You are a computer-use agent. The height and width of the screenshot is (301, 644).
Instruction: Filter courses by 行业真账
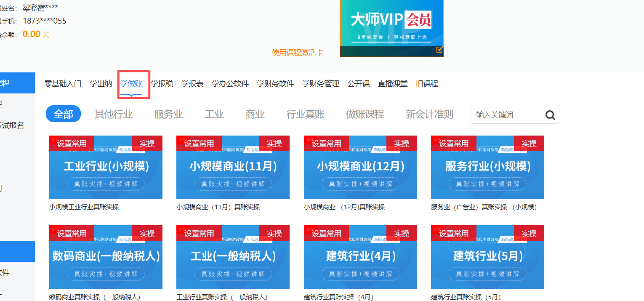[x=306, y=114]
